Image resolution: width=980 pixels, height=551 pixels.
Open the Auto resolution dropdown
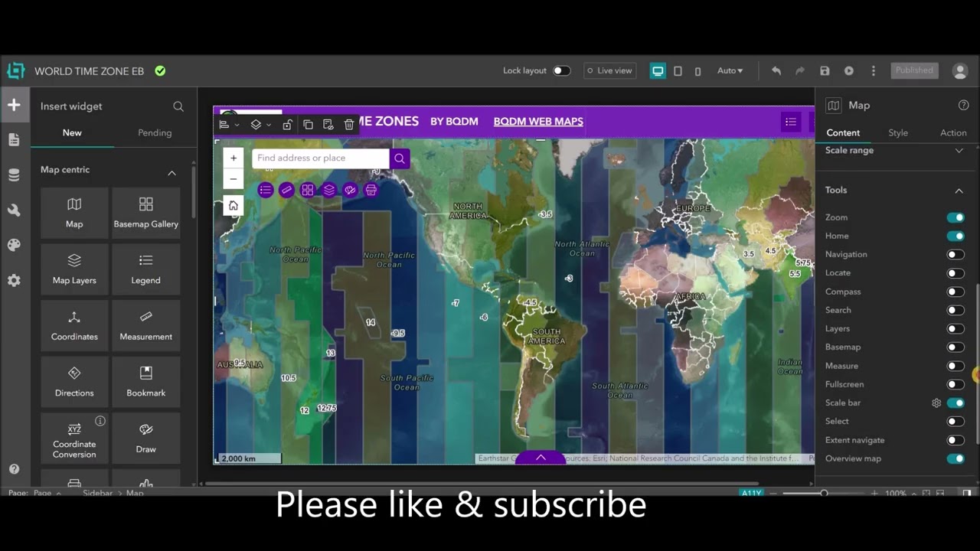point(730,70)
